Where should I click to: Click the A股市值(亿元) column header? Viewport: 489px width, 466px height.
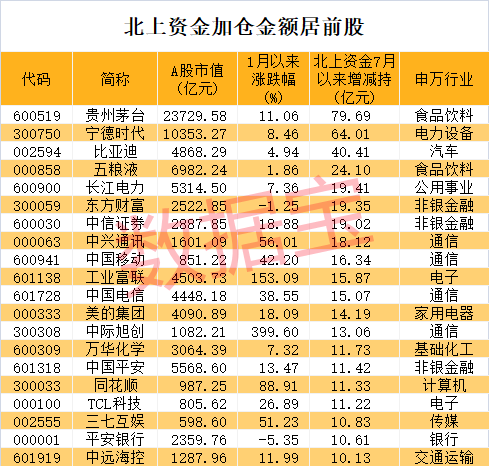[197, 79]
